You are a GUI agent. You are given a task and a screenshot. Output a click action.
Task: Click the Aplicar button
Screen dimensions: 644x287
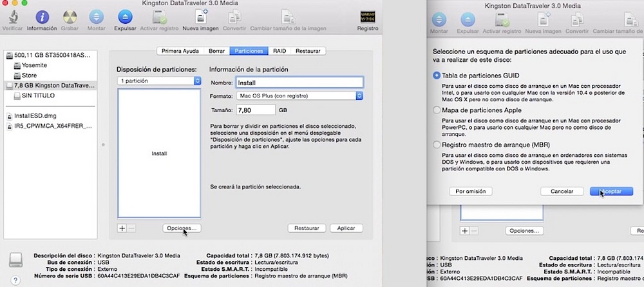pos(346,228)
